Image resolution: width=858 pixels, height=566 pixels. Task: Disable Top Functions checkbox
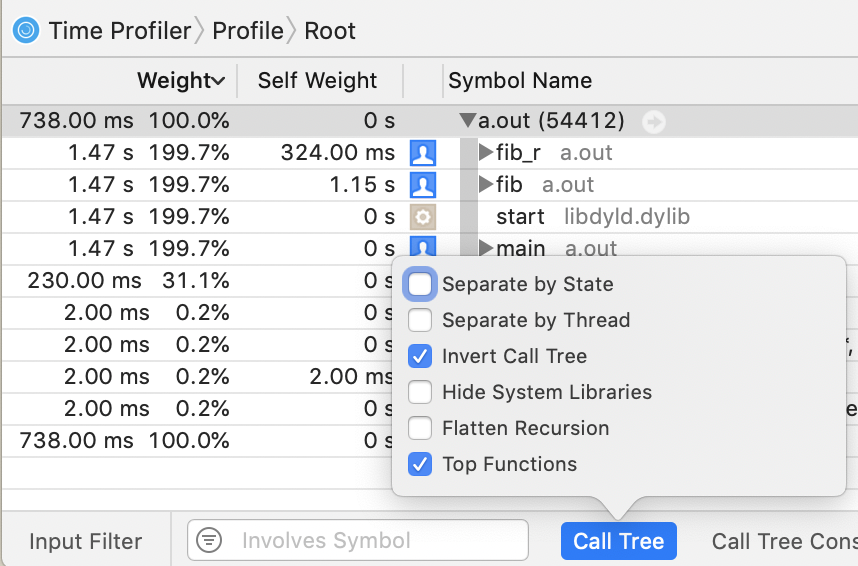point(421,465)
